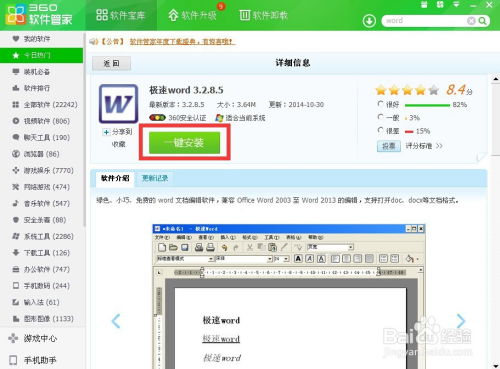Click the 极速word app icon
Viewport: 500px width, 369px height.
[118, 104]
